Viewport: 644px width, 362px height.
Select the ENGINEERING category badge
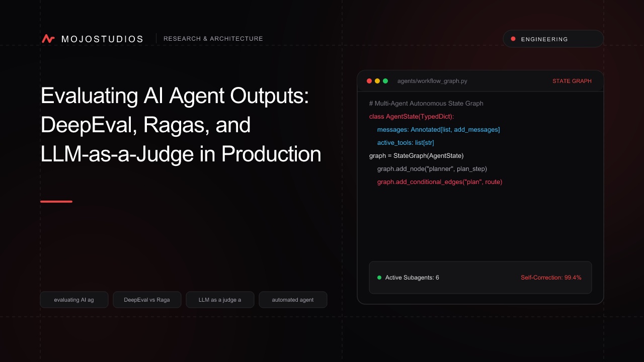click(x=553, y=39)
